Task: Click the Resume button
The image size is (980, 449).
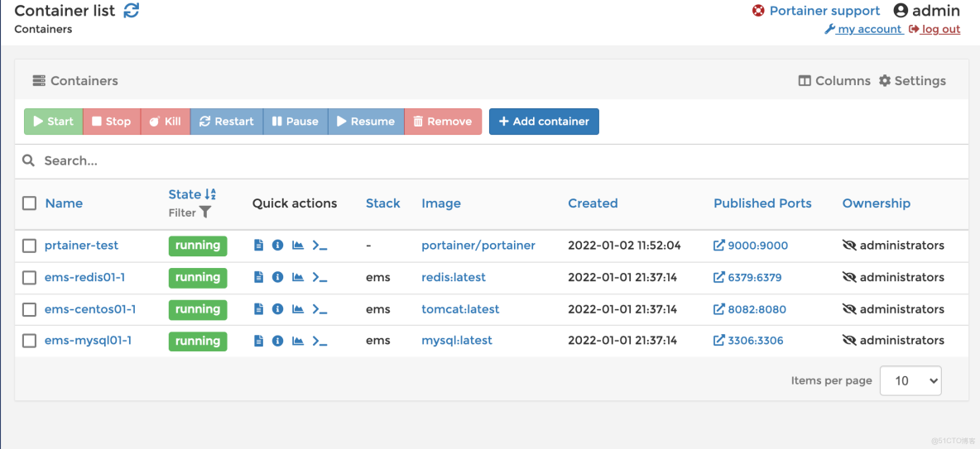Action: (x=366, y=122)
